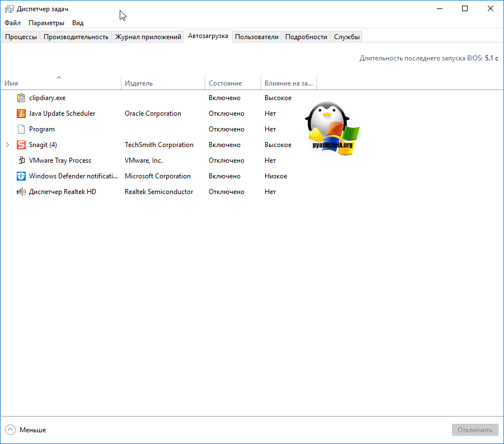Click the clipdiary.exe clipboard icon
Image resolution: width=504 pixels, height=444 pixels.
coord(21,98)
